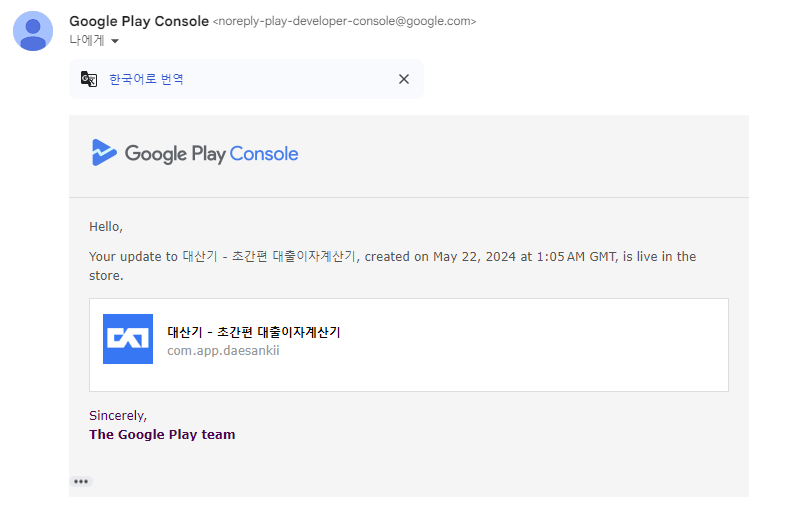The image size is (809, 517).
Task: Dismiss the translation banner with X
Action: [x=403, y=79]
